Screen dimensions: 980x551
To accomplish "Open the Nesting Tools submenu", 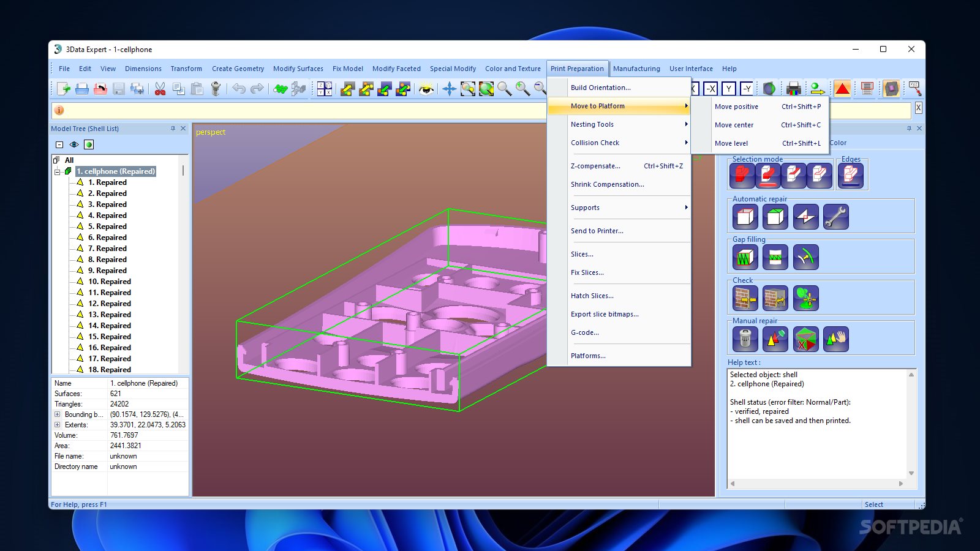I will click(x=619, y=124).
